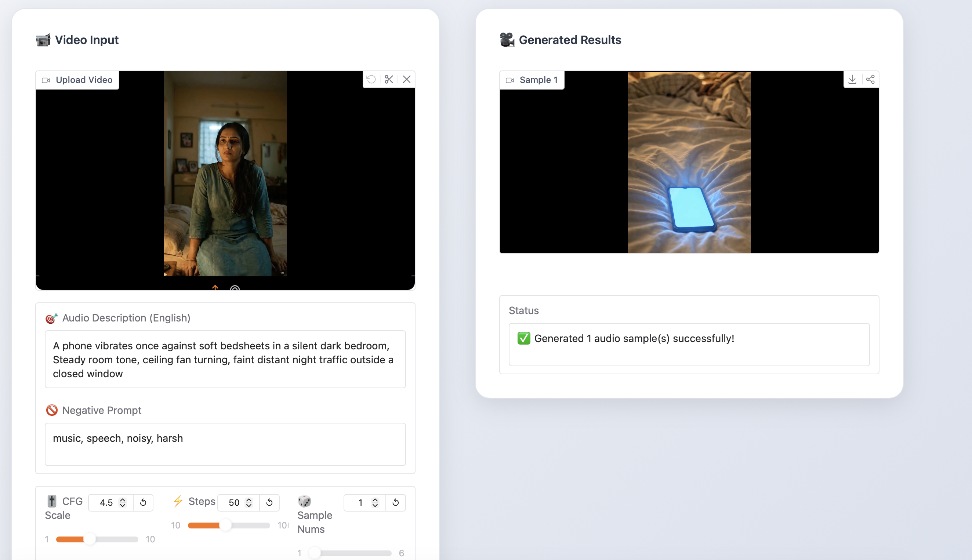This screenshot has height=560, width=972.
Task: Click the Video Input heading
Action: point(87,40)
